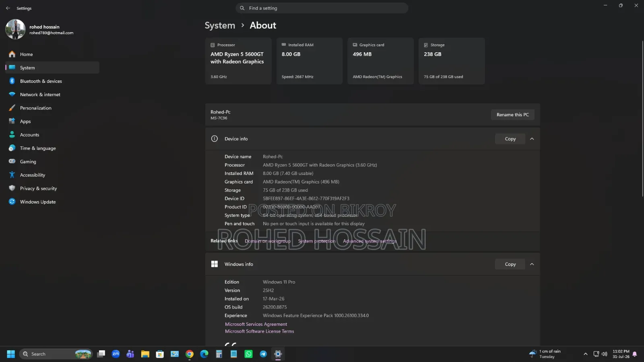Go to Personalization settings
Image resolution: width=644 pixels, height=362 pixels.
click(52, 108)
